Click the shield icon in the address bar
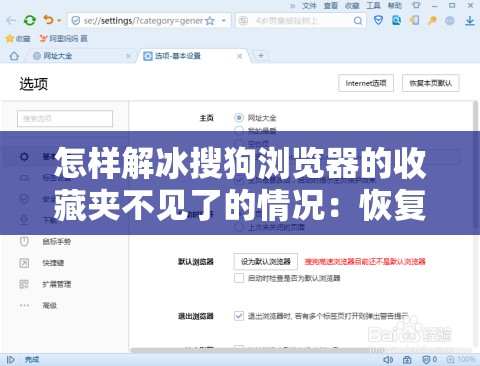Viewport: 480px width, 366px height. tap(76, 21)
